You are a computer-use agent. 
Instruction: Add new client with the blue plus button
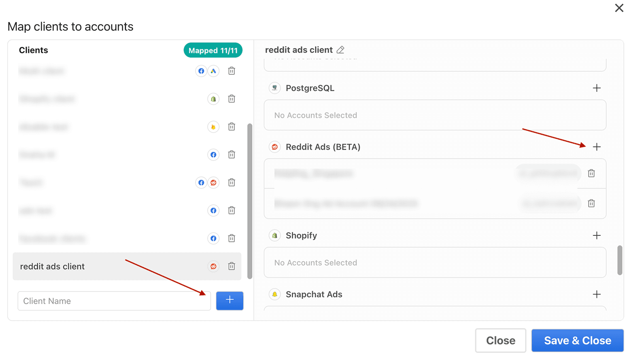(229, 301)
